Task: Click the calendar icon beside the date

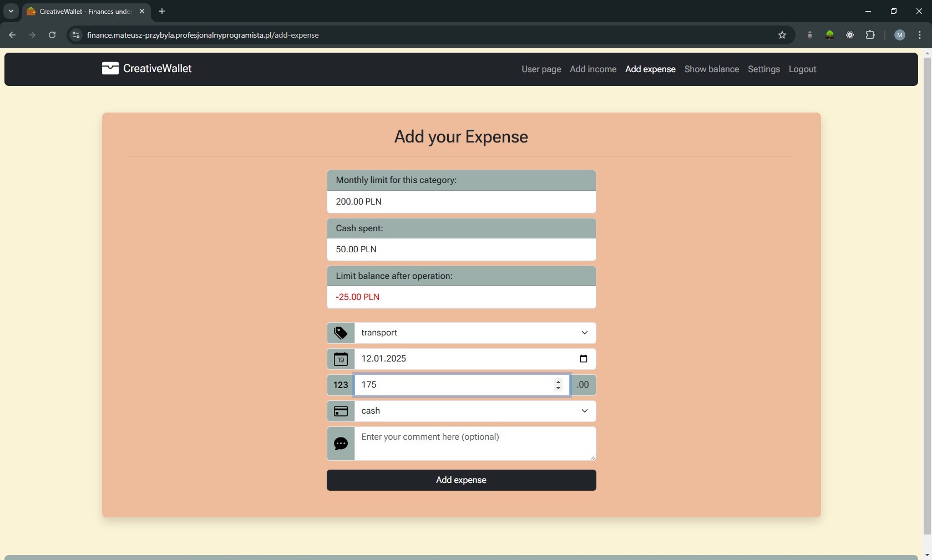Action: pos(341,359)
